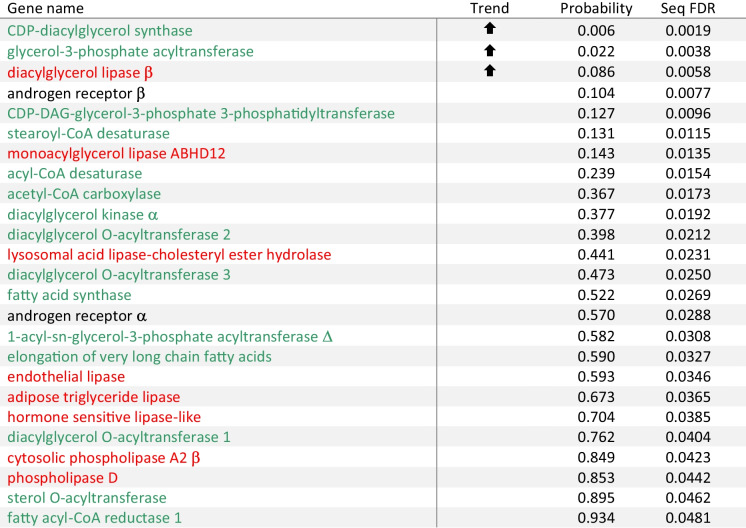Click the Probability column header
746x528 pixels.
(596, 8)
